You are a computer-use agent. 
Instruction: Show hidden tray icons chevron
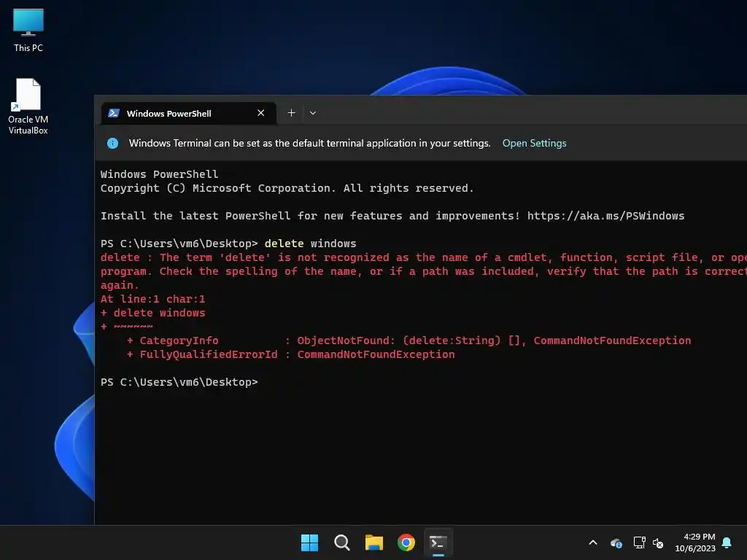point(593,542)
